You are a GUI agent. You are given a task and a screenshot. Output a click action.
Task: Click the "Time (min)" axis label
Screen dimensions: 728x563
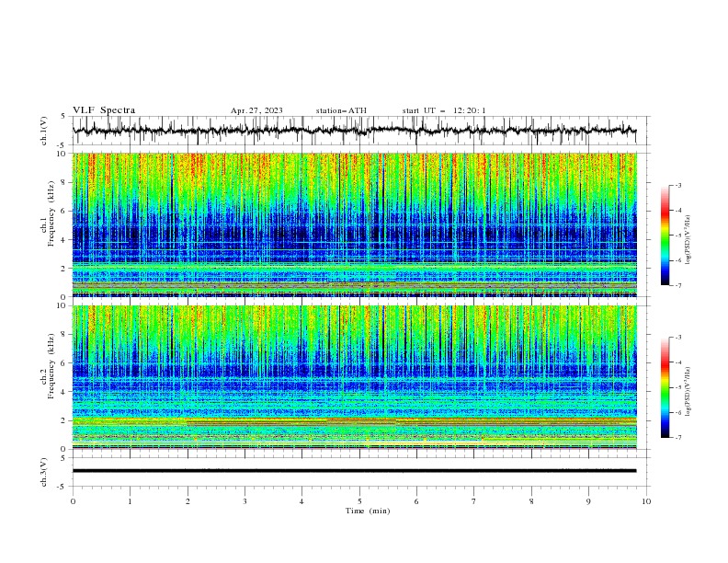(x=368, y=511)
